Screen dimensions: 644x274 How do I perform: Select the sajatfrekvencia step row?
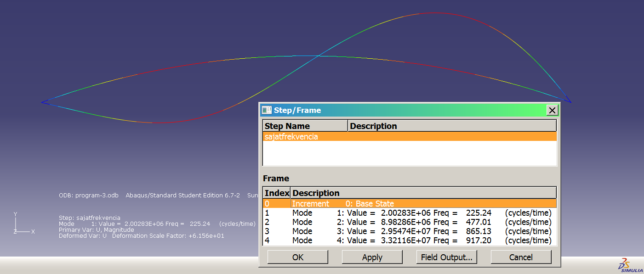[410, 137]
